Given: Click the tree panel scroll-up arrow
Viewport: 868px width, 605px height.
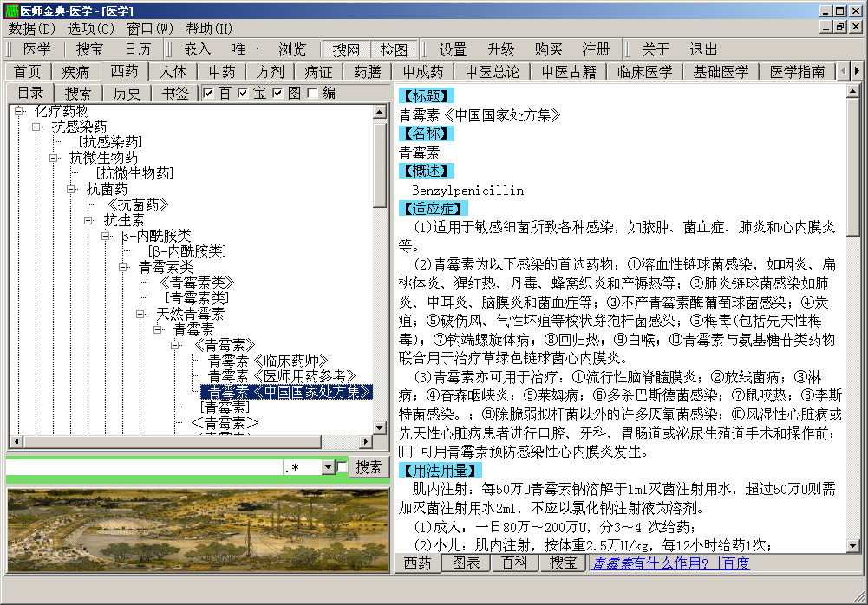Looking at the screenshot, I should [380, 112].
